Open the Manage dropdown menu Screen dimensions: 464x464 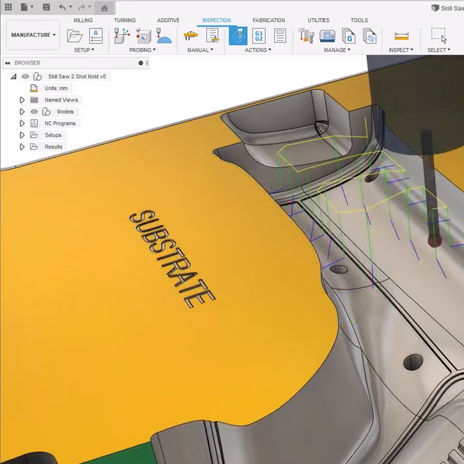pyautogui.click(x=337, y=50)
